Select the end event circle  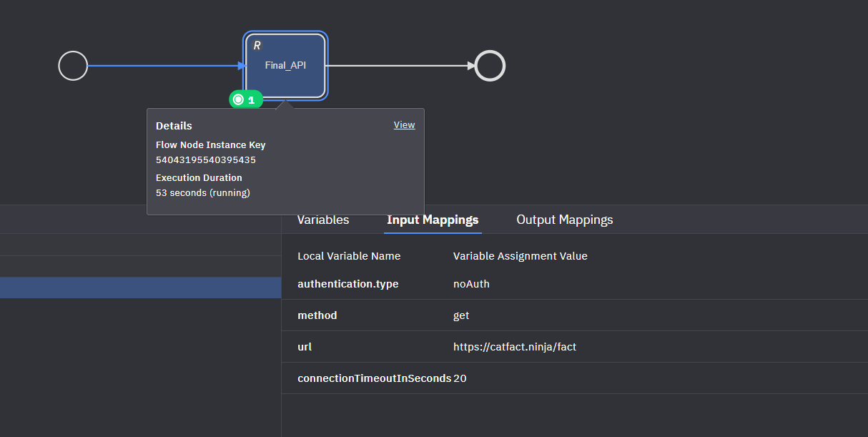point(490,66)
